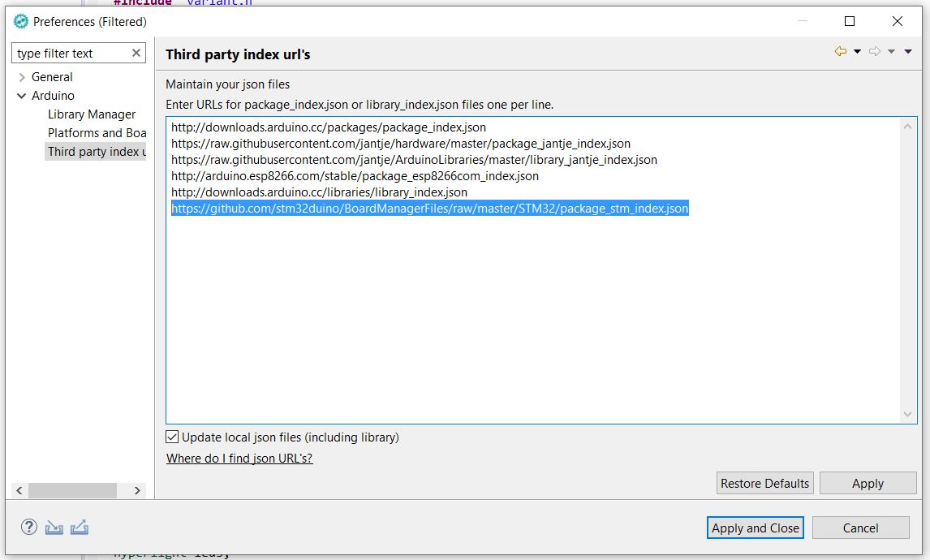This screenshot has height=560, width=930.
Task: Click the Apply button
Action: pos(868,483)
